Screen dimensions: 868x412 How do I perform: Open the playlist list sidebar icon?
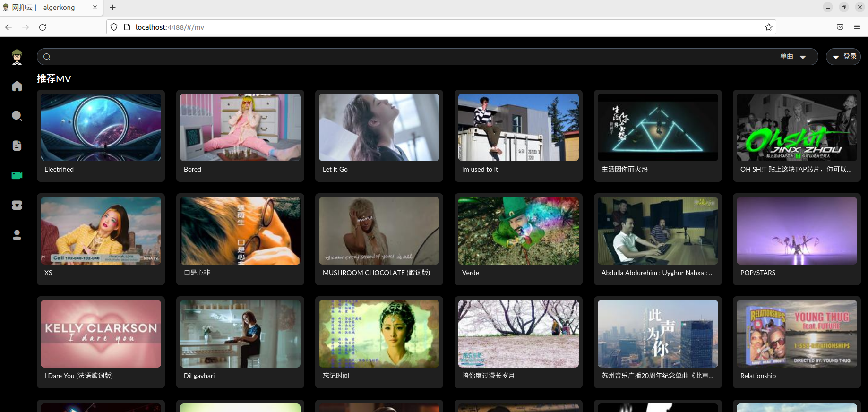click(x=17, y=146)
